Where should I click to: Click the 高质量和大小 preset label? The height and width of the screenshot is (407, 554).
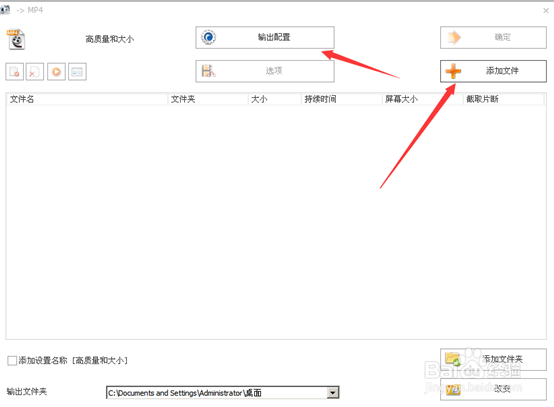(110, 39)
